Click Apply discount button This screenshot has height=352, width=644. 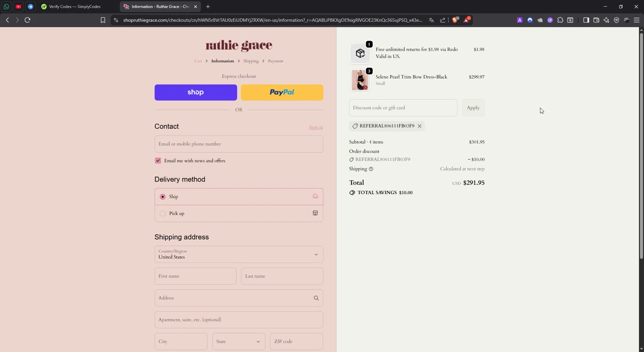pos(473,108)
